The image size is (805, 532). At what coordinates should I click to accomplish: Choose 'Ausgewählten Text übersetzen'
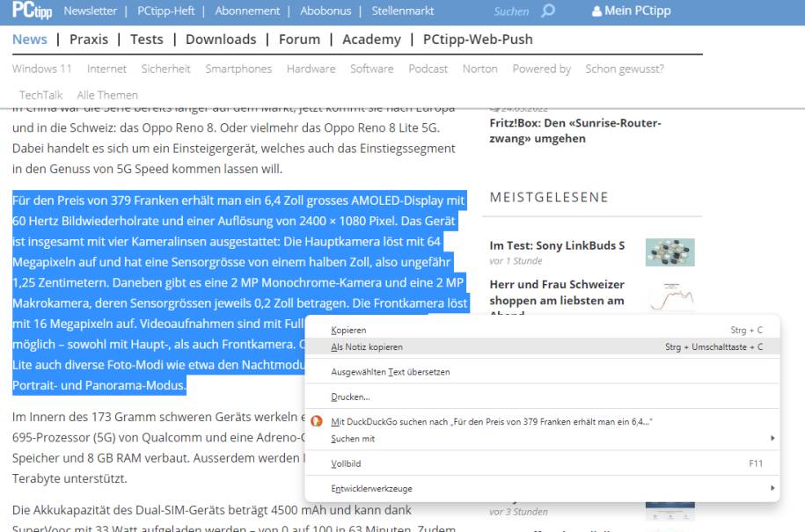click(542, 372)
